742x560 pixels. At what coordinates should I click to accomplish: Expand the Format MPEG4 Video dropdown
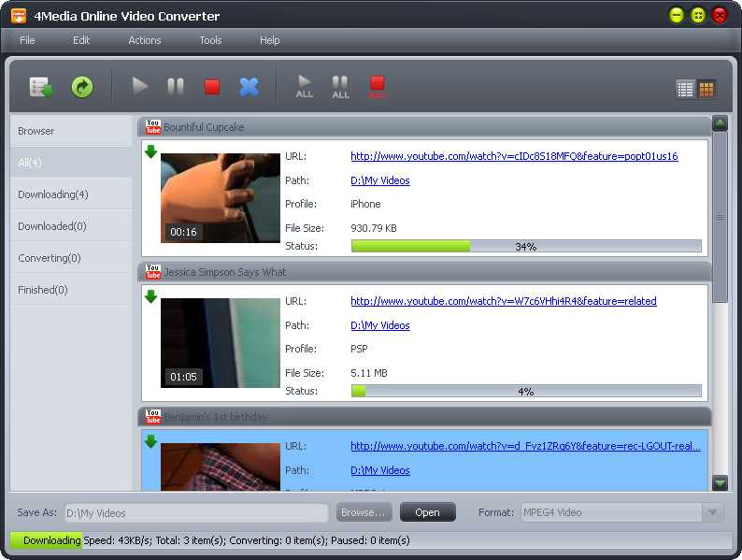(621, 512)
